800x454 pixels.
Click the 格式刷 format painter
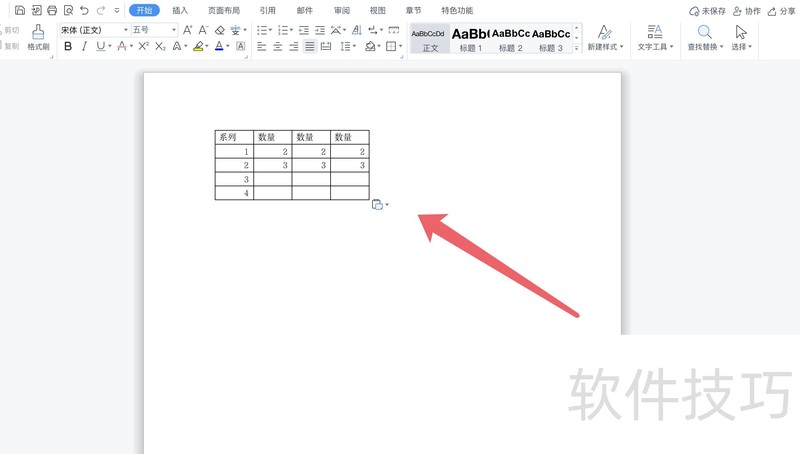click(x=38, y=37)
